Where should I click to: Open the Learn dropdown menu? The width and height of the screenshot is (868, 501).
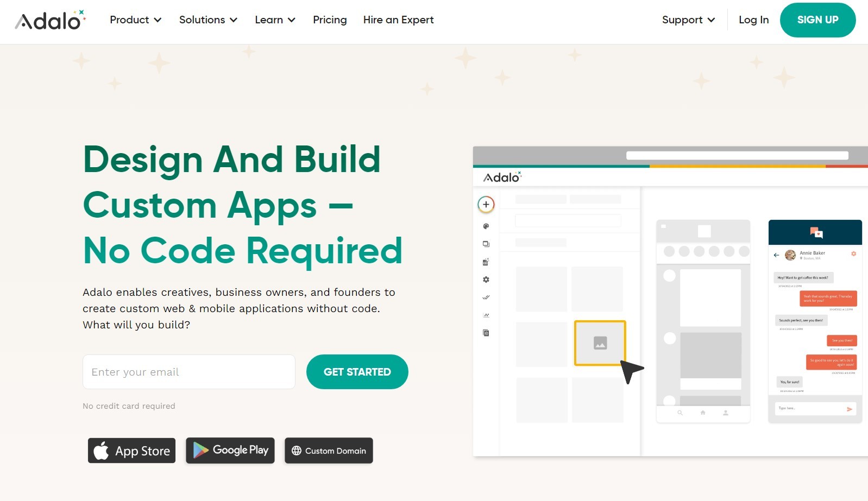pos(275,20)
